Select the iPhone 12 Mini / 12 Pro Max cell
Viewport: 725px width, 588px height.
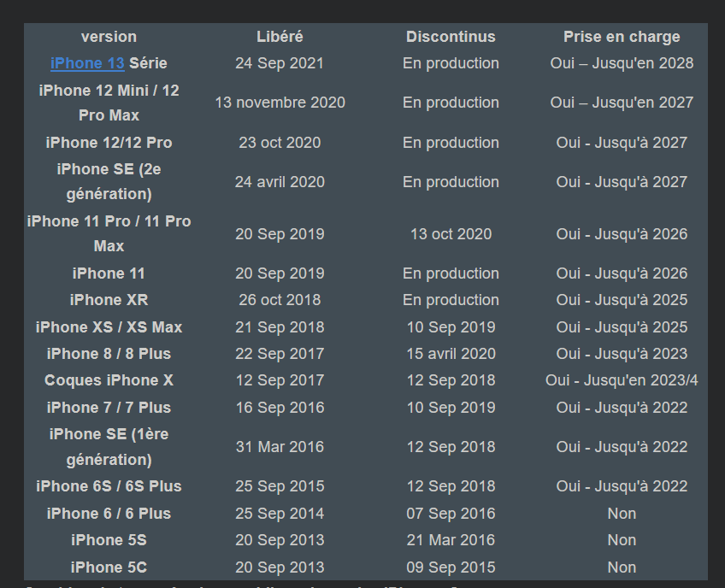click(109, 103)
